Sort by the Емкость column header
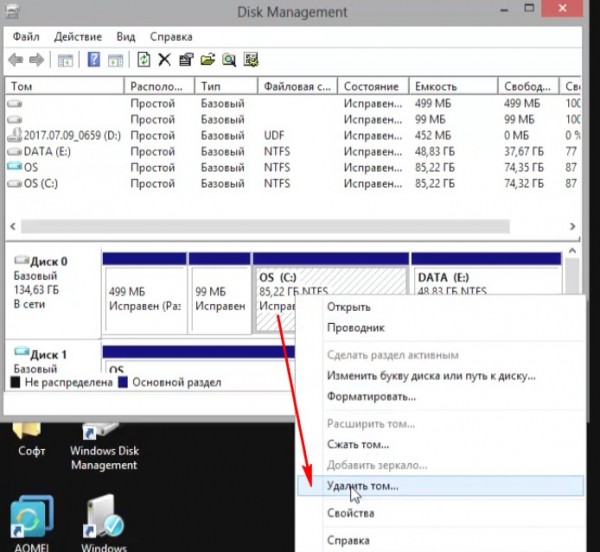The width and height of the screenshot is (600, 552). pos(453,86)
